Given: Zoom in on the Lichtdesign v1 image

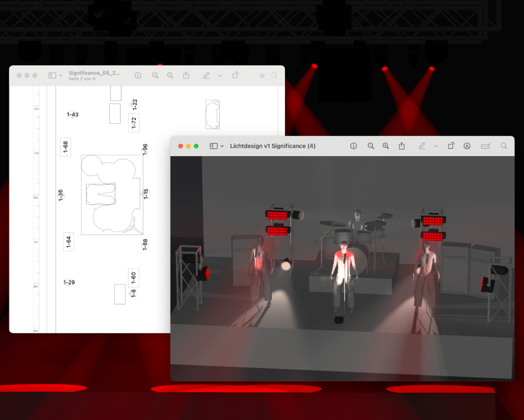Looking at the screenshot, I should tap(386, 146).
